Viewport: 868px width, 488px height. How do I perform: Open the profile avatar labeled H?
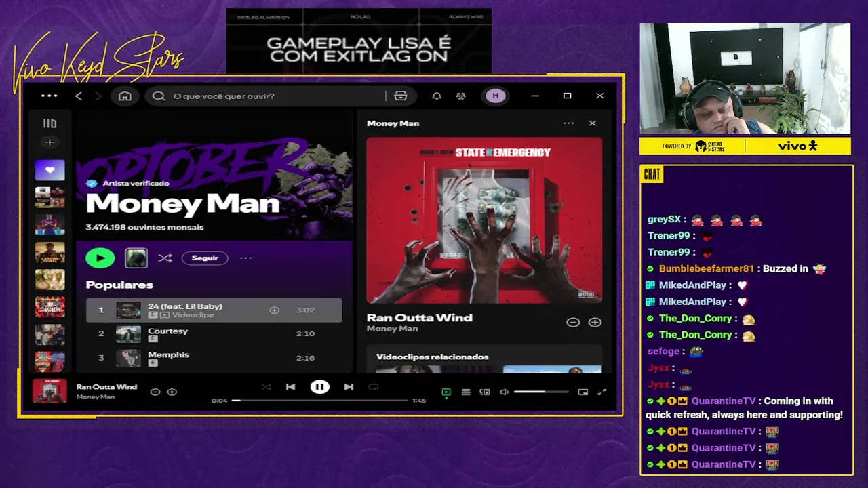(x=495, y=96)
